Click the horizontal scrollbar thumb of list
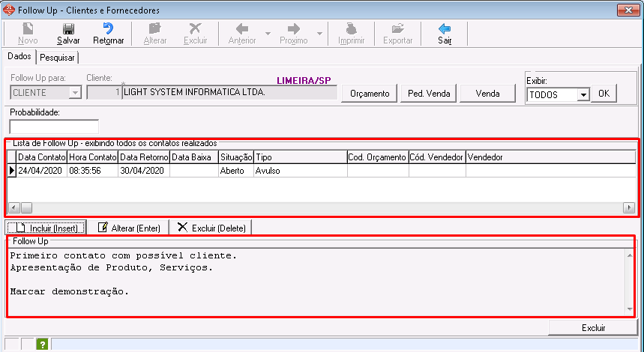 coord(27,207)
